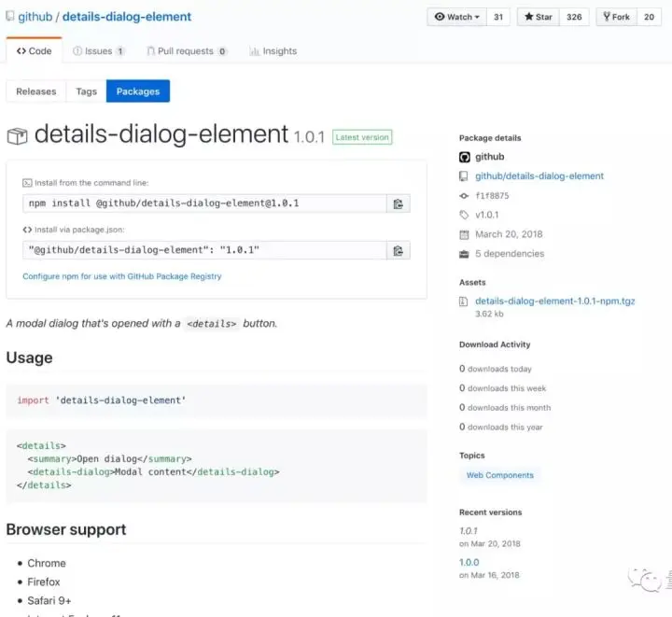Viewport: 672px width, 617px height.
Task: Copy the npm install command
Action: pyautogui.click(x=399, y=203)
